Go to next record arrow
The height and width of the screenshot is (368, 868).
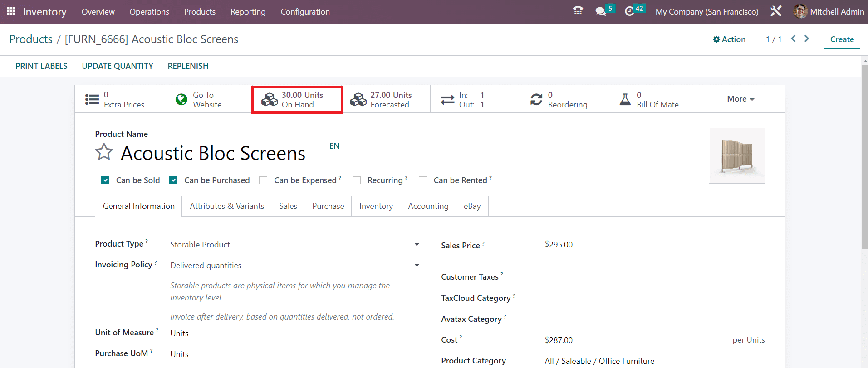point(807,39)
